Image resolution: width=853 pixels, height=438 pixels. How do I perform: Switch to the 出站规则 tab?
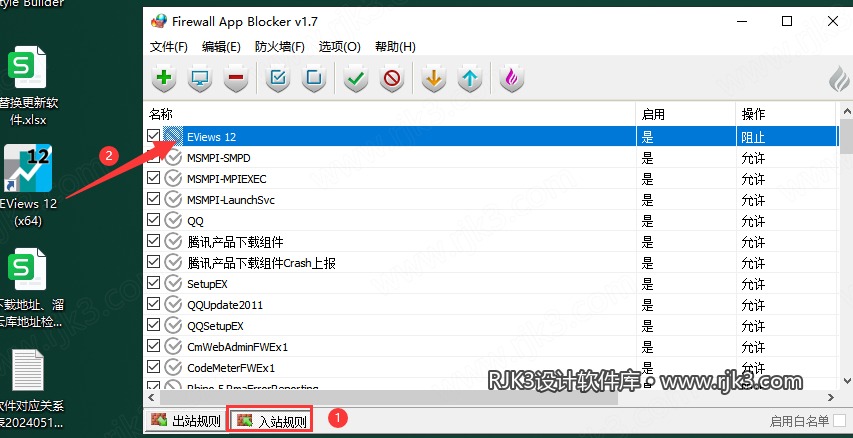point(186,421)
